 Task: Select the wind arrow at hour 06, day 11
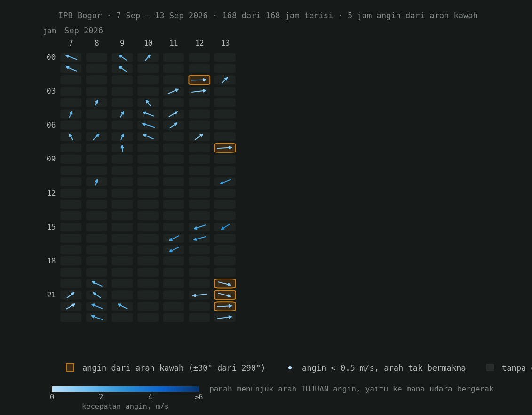[x=174, y=125]
